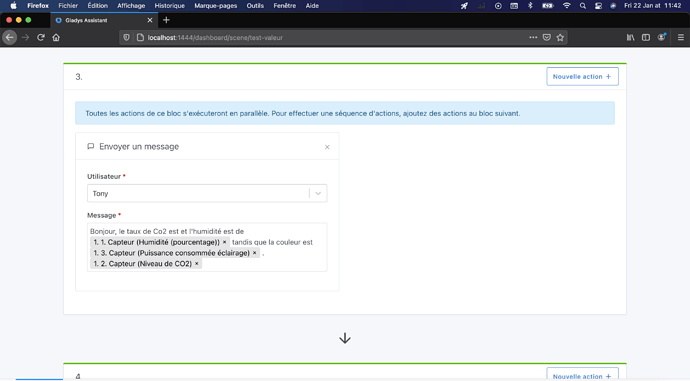Image resolution: width=690 pixels, height=381 pixels.
Task: Open the tracking protection shield icon
Action: (126, 37)
